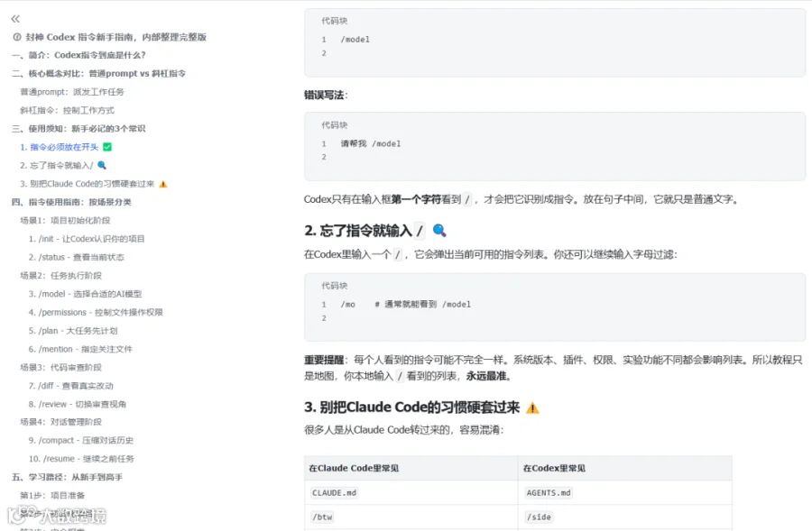Open document title '封神 Codex 指令新手指南' in outline
The image size is (812, 531).
116,37
